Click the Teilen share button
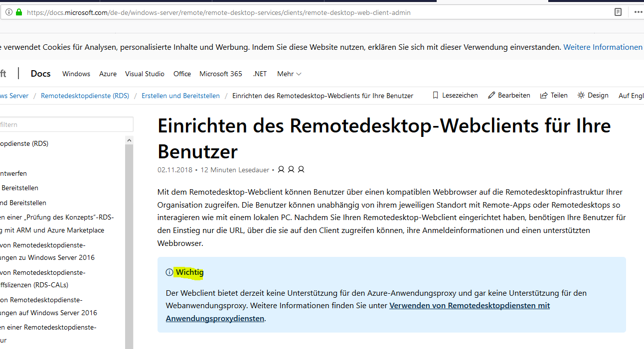The width and height of the screenshot is (644, 349). click(x=554, y=95)
